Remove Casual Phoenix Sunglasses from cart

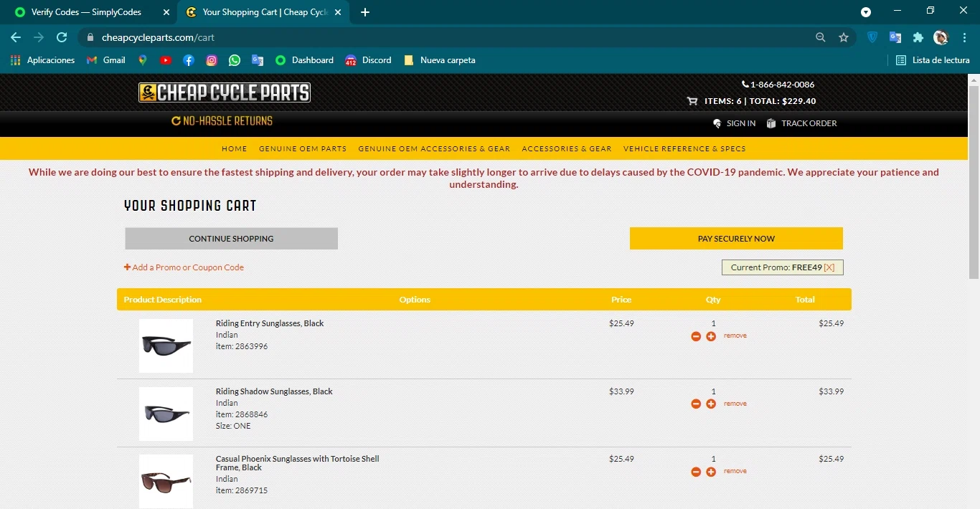tap(735, 471)
